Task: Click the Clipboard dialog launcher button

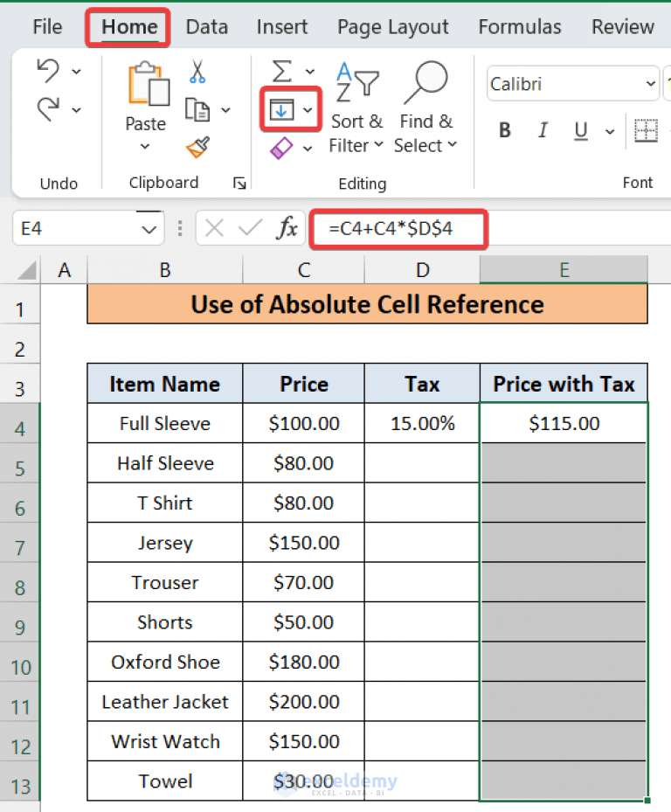Action: tap(238, 183)
